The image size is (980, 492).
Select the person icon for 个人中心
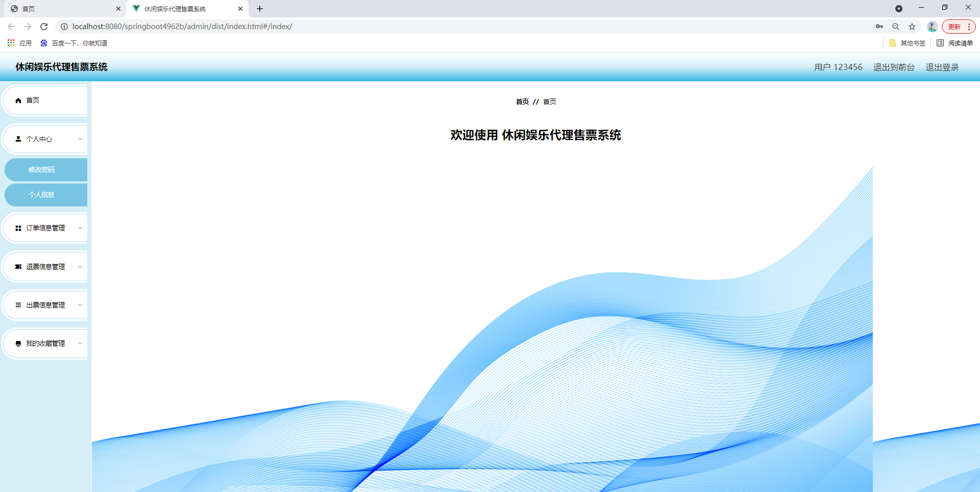click(18, 138)
